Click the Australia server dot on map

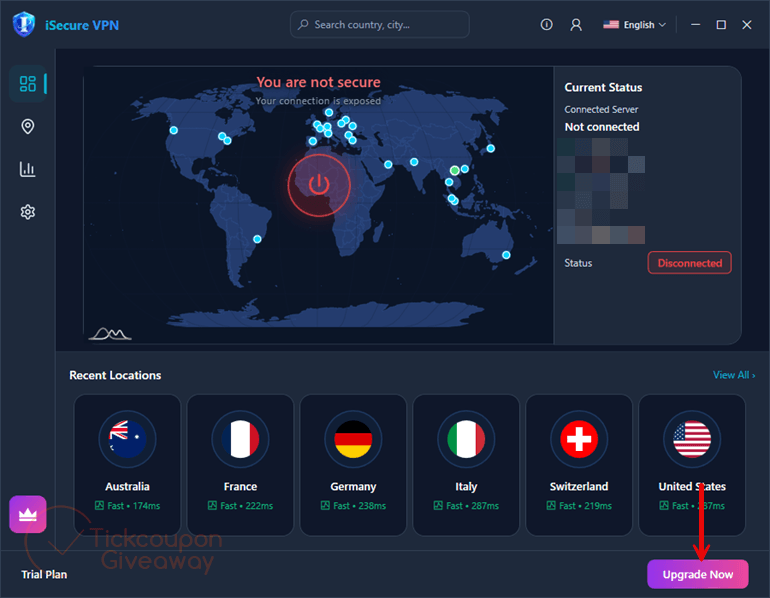506,255
